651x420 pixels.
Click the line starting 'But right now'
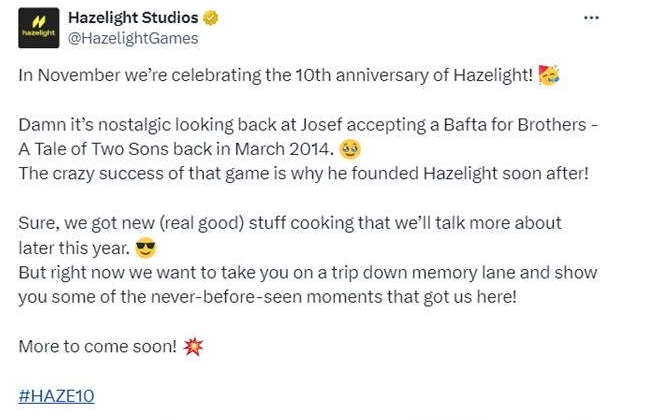pyautogui.click(x=308, y=273)
